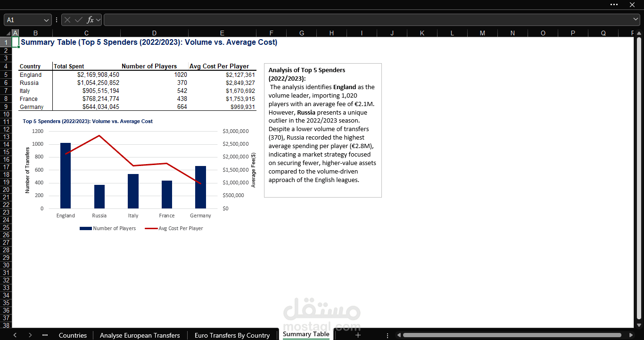
Task: Click the Select All corner triangle
Action: click(x=6, y=33)
